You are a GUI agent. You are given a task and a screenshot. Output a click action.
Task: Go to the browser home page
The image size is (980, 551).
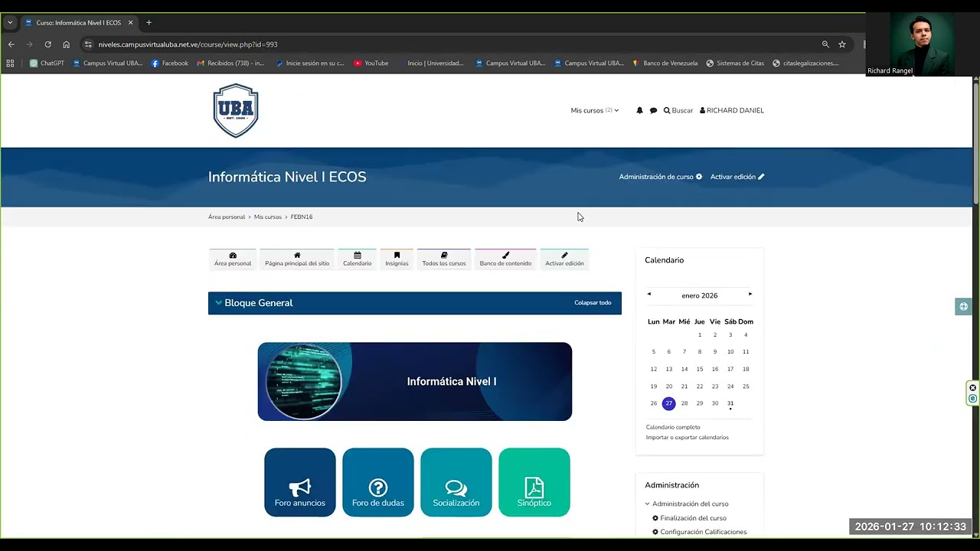66,44
